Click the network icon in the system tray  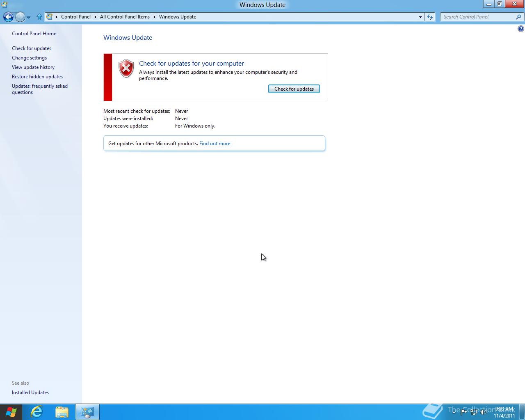tap(474, 412)
